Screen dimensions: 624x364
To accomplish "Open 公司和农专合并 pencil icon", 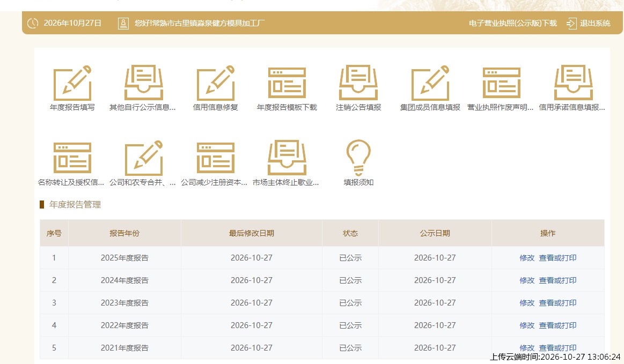I will pos(144,158).
